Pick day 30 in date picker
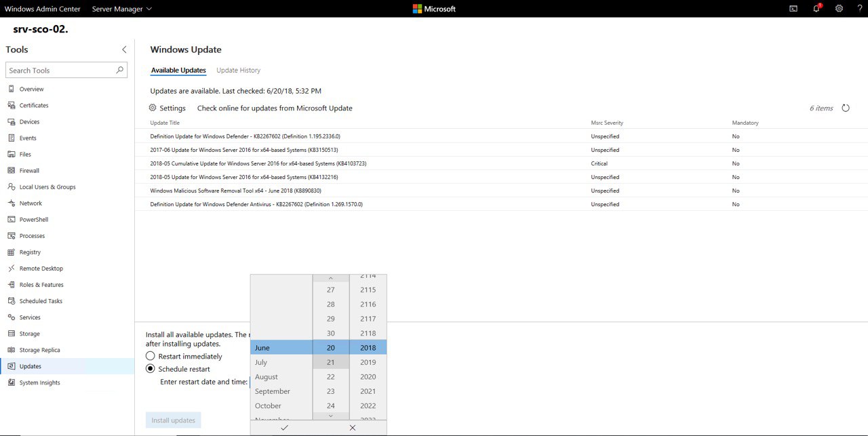Screen dimensions: 868x436 pyautogui.click(x=331, y=333)
